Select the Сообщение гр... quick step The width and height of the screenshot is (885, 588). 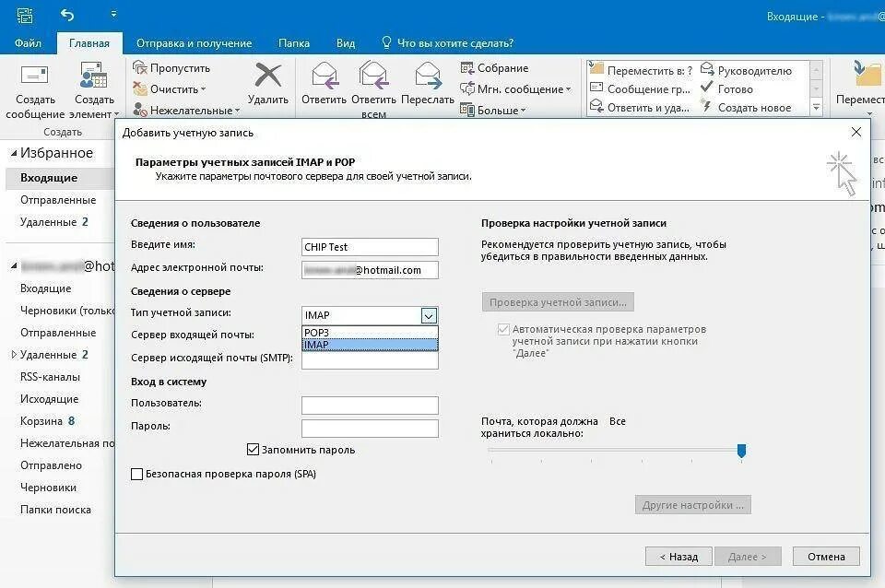point(640,88)
